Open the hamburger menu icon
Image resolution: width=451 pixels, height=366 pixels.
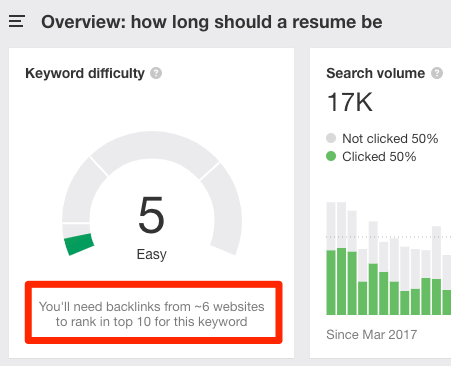point(17,21)
